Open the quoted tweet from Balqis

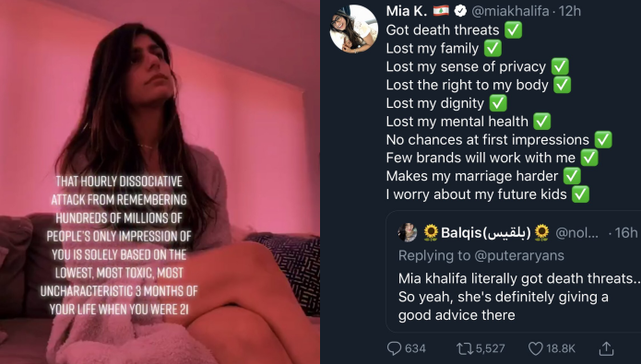point(514,272)
